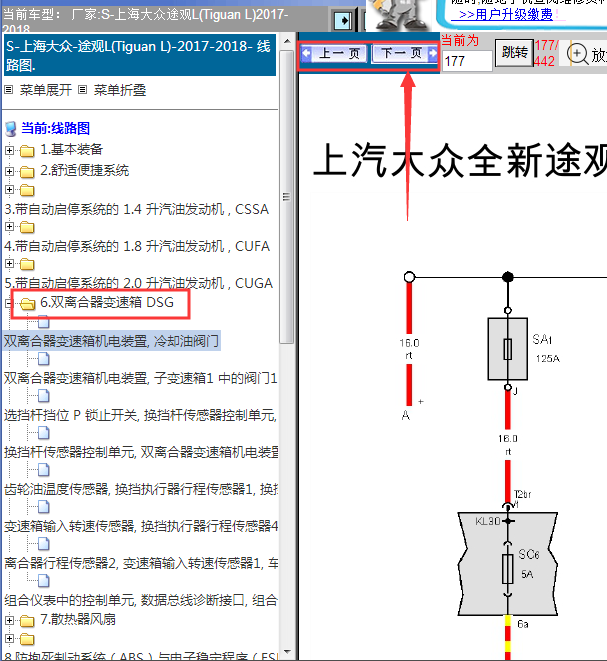Open 5.带自动启停系统的 2.0 升汽油发动机 CUGA

point(139,283)
